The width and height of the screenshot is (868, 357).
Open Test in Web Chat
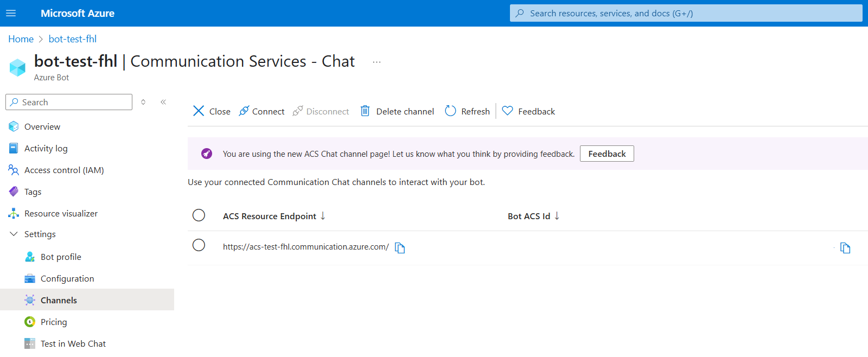pyautogui.click(x=73, y=343)
